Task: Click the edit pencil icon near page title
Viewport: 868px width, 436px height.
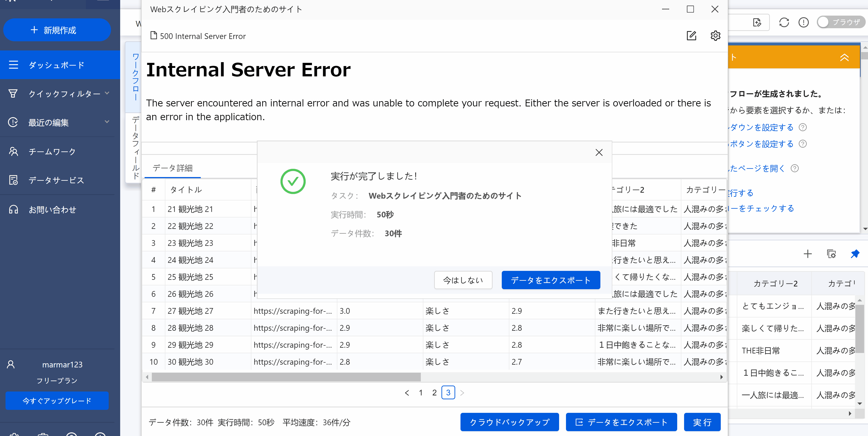Action: pyautogui.click(x=691, y=36)
